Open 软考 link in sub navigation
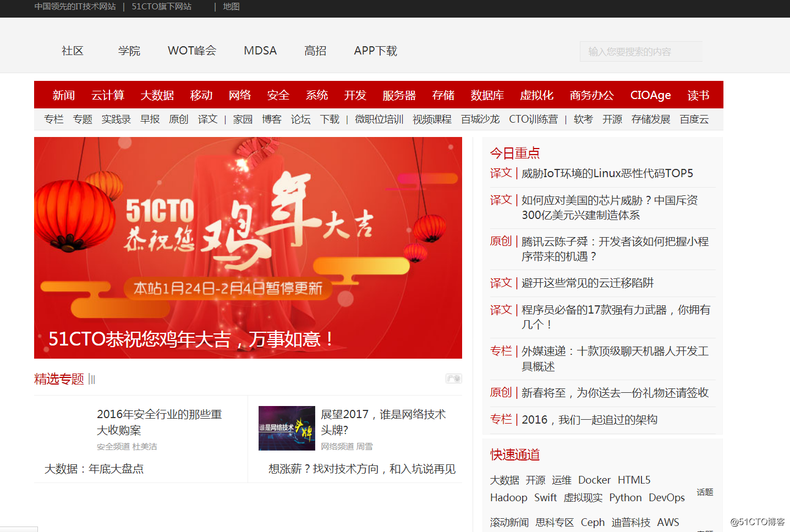 pyautogui.click(x=583, y=119)
